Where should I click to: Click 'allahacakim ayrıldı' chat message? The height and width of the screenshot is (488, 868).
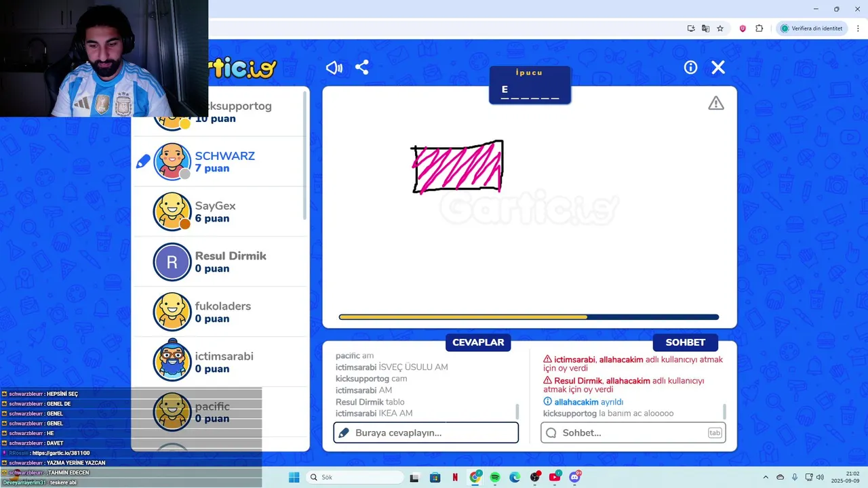[589, 402]
